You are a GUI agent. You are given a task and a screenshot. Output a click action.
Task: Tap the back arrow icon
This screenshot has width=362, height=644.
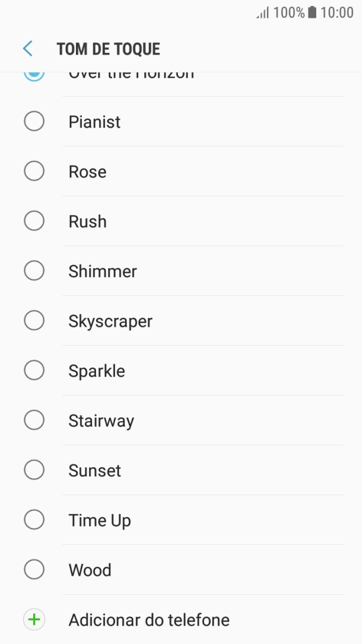[27, 49]
